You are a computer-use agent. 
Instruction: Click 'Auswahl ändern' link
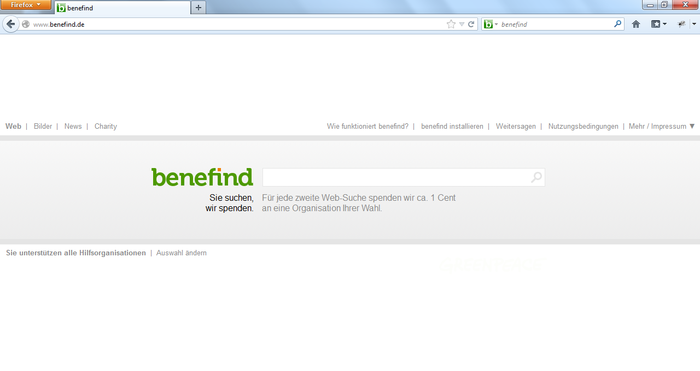tap(181, 253)
